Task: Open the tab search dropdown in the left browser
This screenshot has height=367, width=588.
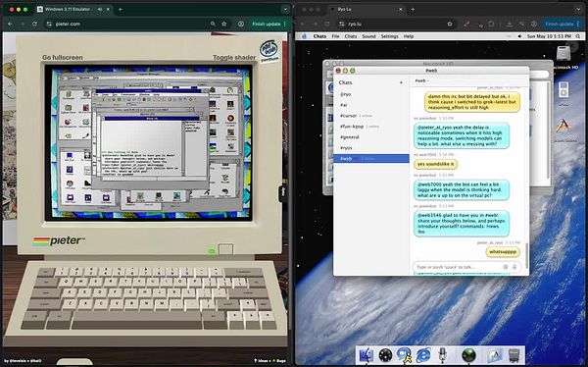Action: coord(285,9)
